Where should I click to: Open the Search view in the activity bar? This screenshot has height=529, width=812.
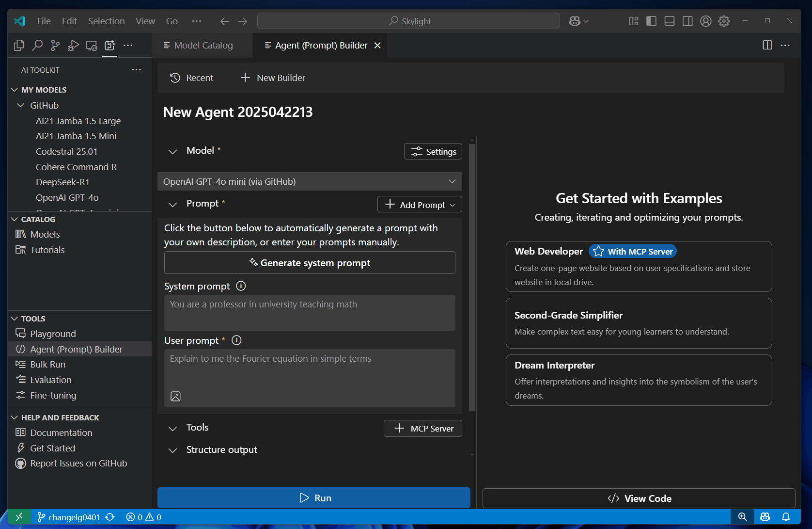coord(37,45)
